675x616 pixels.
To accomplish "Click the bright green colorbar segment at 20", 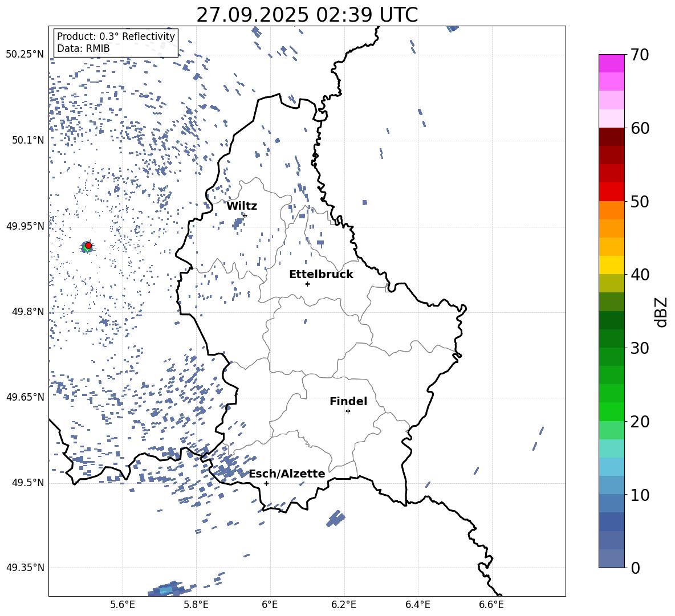I will [x=612, y=411].
